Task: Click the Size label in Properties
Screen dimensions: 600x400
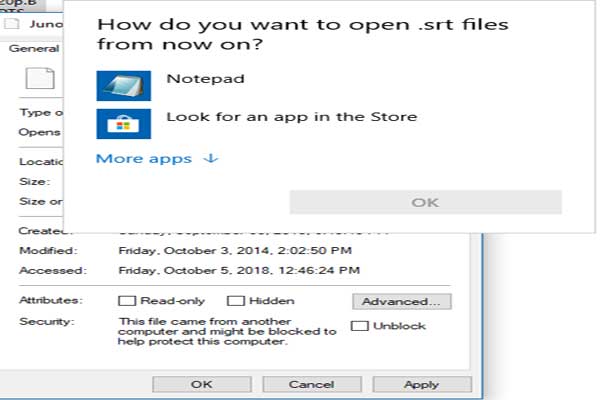Action: coord(35,181)
